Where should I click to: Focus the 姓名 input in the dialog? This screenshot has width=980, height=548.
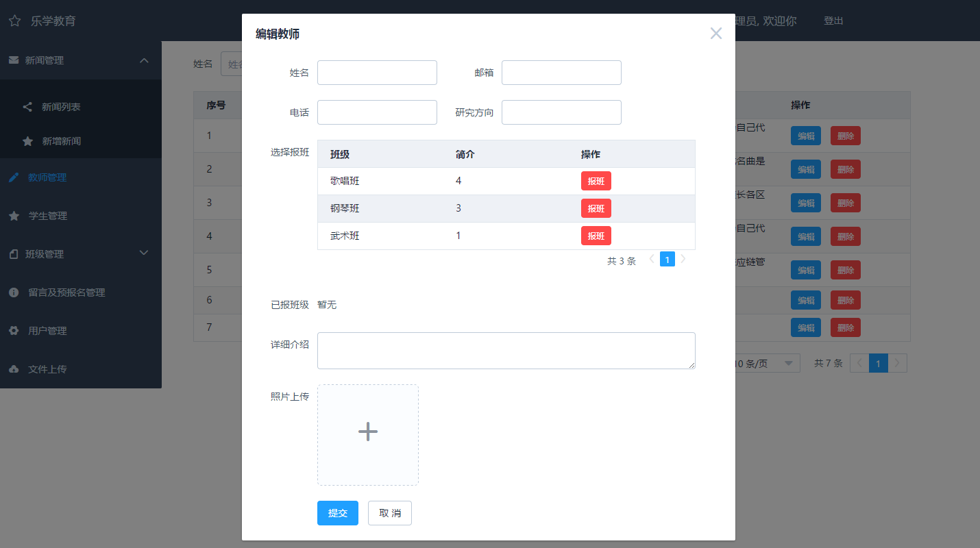coord(377,73)
